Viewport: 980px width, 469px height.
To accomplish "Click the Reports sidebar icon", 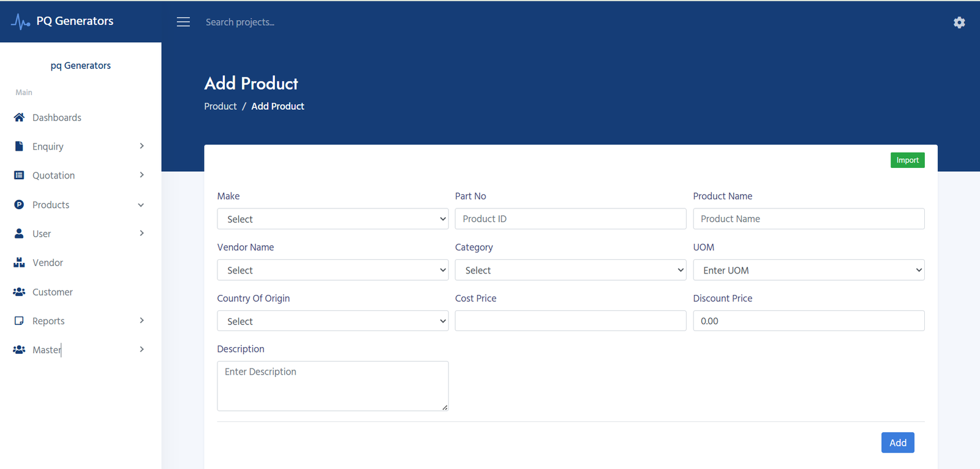I will tap(19, 321).
